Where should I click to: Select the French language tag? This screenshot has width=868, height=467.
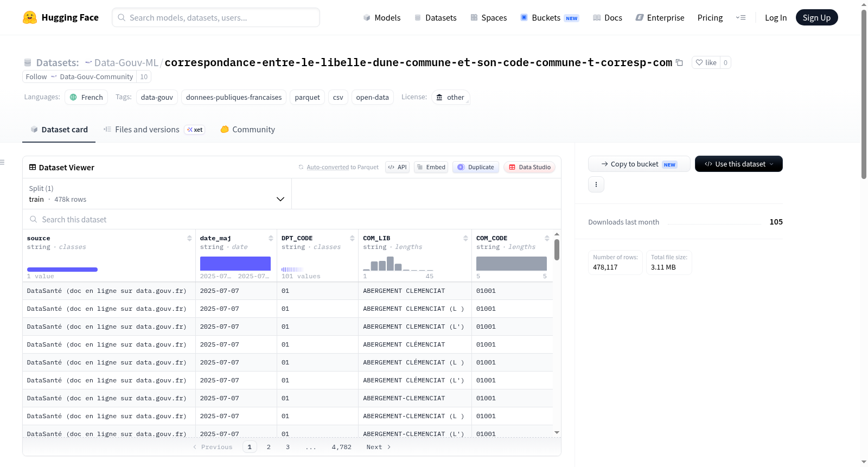pyautogui.click(x=86, y=97)
